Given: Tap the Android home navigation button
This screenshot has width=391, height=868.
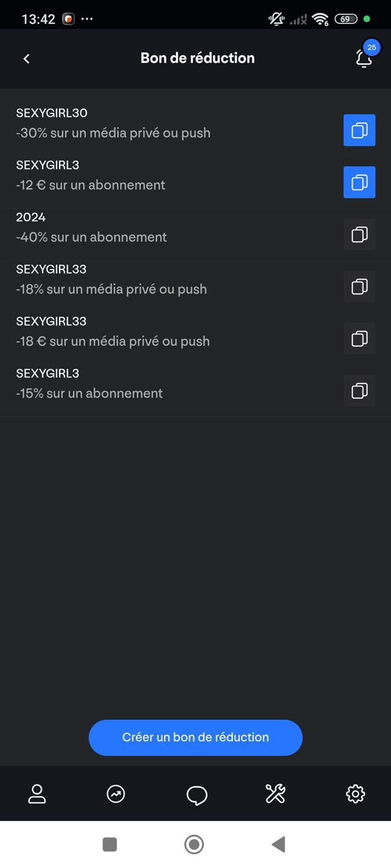Looking at the screenshot, I should (194, 844).
